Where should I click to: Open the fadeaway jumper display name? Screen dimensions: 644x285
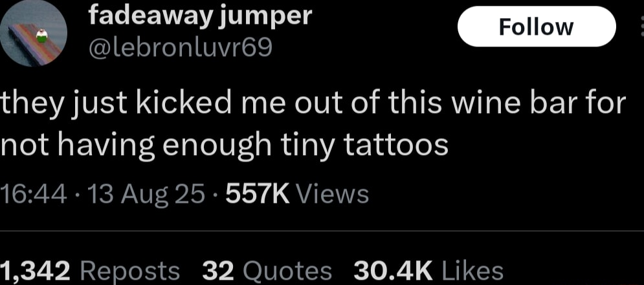click(x=201, y=17)
